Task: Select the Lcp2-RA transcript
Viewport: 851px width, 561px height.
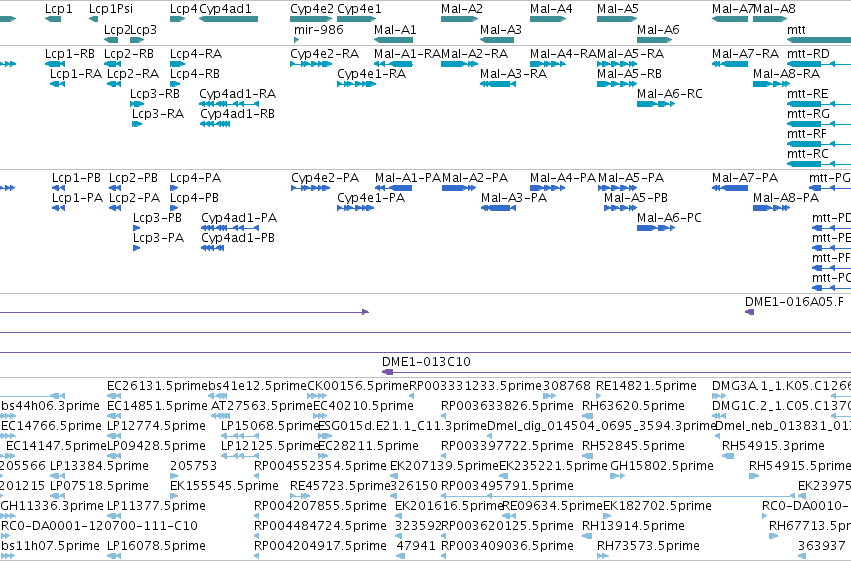Action: pyautogui.click(x=114, y=84)
